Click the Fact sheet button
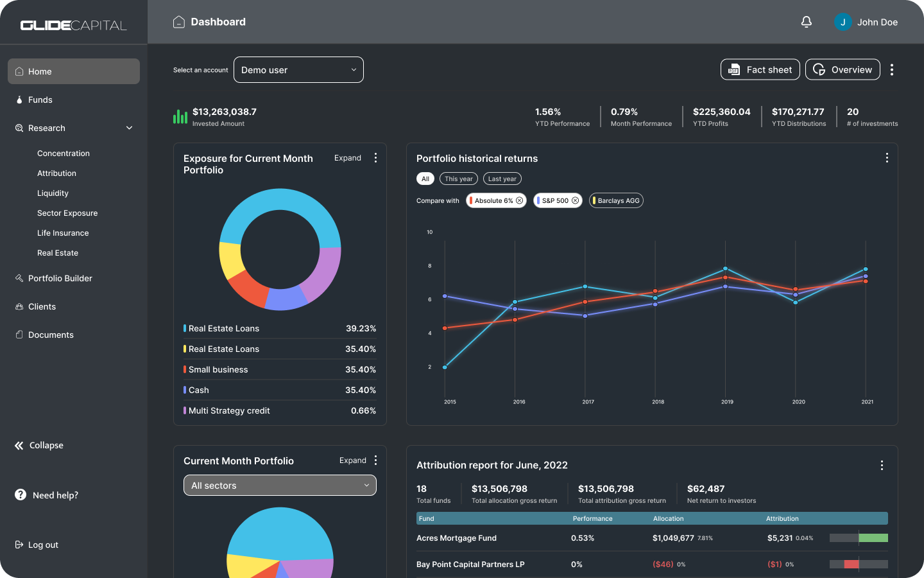The height and width of the screenshot is (578, 924). pyautogui.click(x=760, y=69)
